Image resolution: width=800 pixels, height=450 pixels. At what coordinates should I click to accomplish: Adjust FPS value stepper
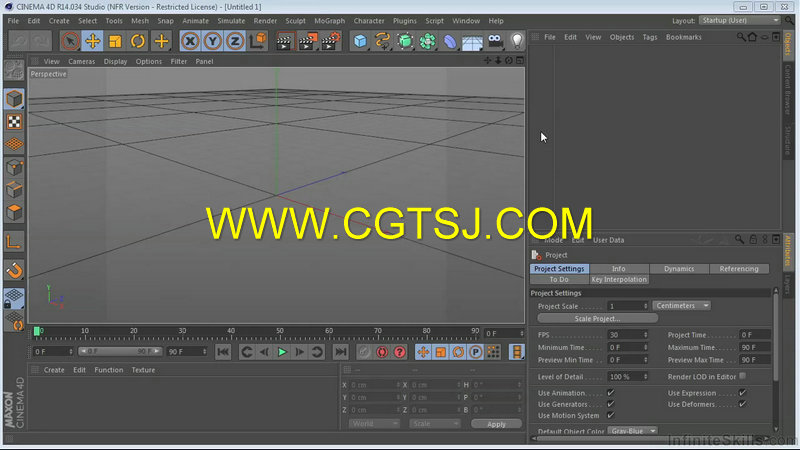(645, 335)
